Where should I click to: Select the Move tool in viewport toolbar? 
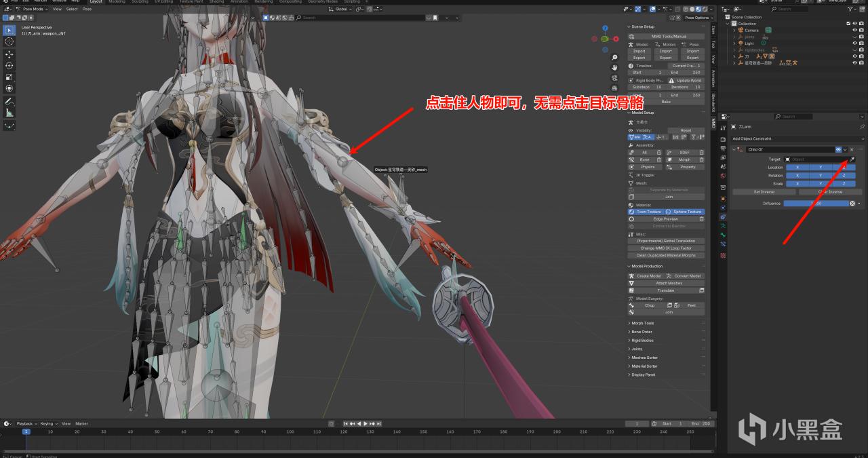(x=9, y=54)
